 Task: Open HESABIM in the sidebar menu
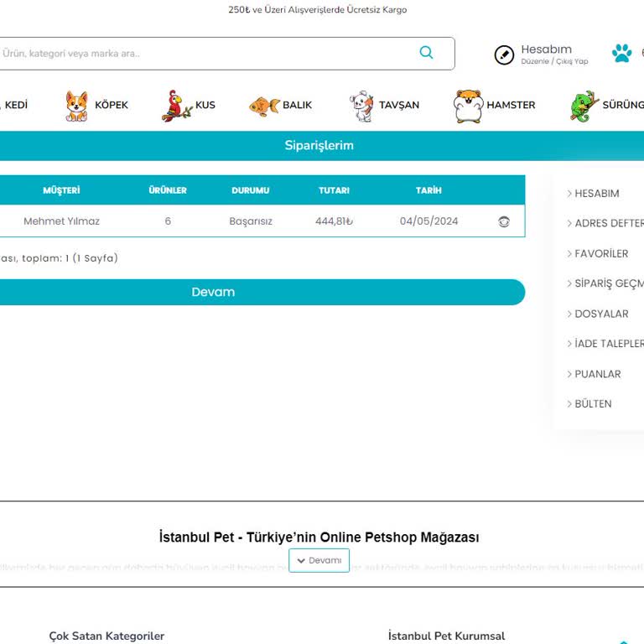pos(596,194)
